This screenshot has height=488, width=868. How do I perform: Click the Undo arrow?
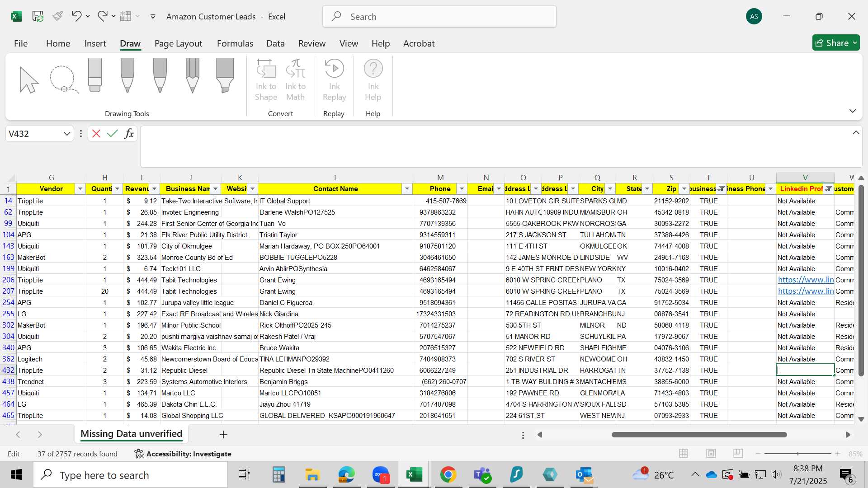[x=76, y=16]
